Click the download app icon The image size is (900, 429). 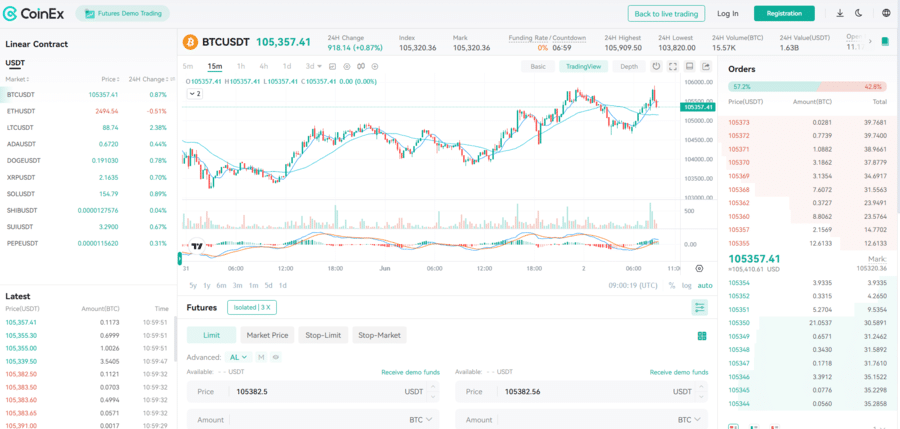click(840, 13)
